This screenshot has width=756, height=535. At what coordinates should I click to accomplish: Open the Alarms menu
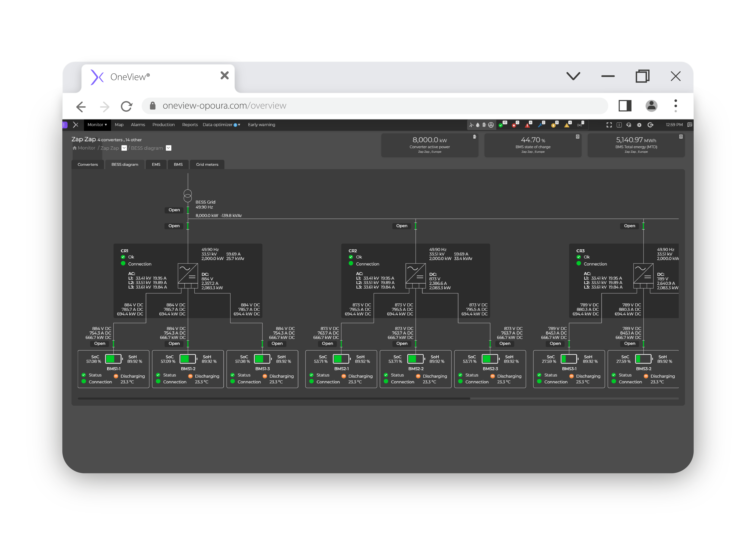138,125
